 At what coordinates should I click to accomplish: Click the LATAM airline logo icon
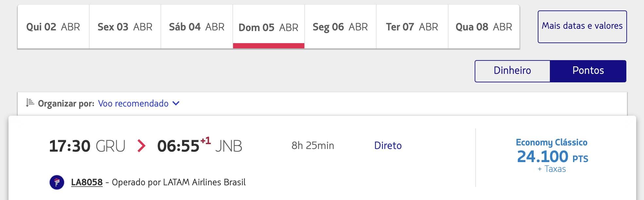[x=57, y=182]
